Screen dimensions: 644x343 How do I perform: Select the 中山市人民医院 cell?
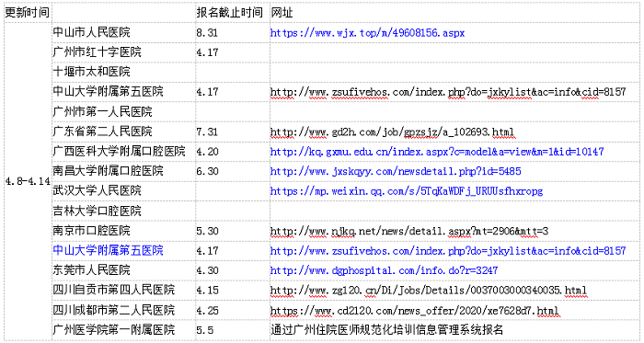tap(123, 32)
